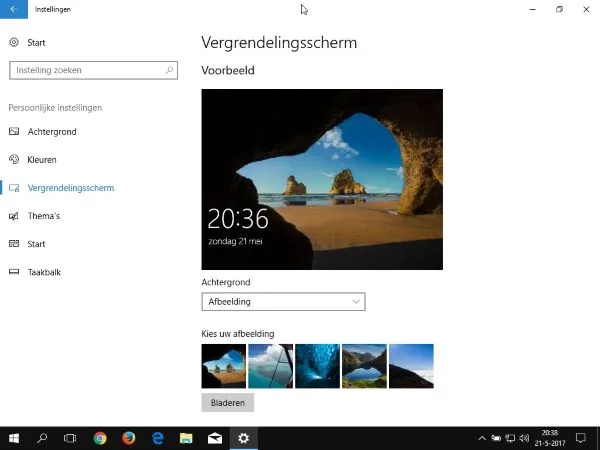Open the Start home gear icon
The image size is (600, 450).
pos(14,43)
